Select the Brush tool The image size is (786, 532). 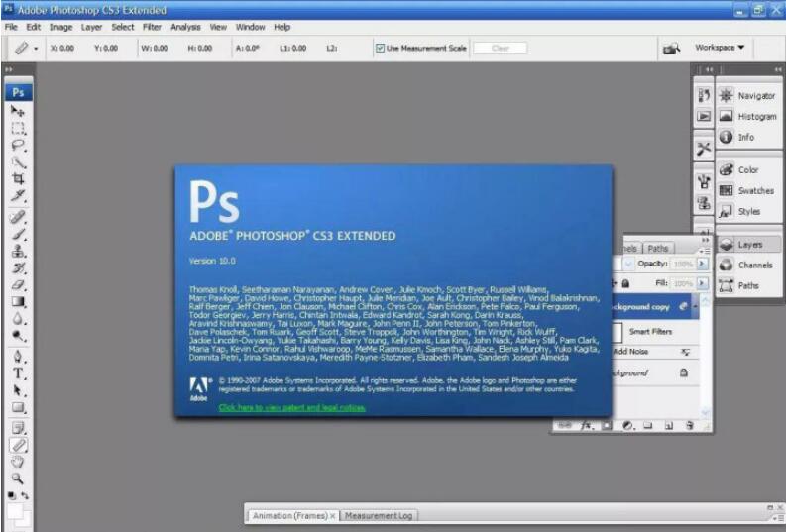click(18, 234)
